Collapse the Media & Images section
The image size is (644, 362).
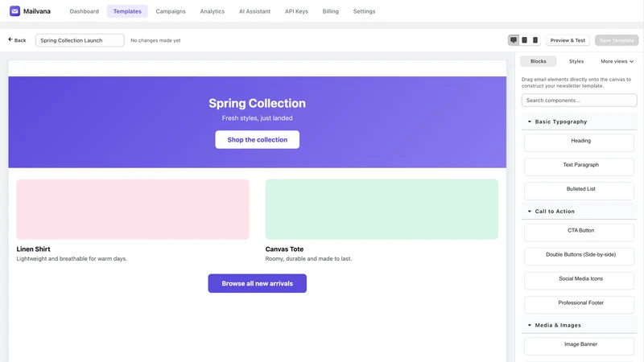(579, 325)
